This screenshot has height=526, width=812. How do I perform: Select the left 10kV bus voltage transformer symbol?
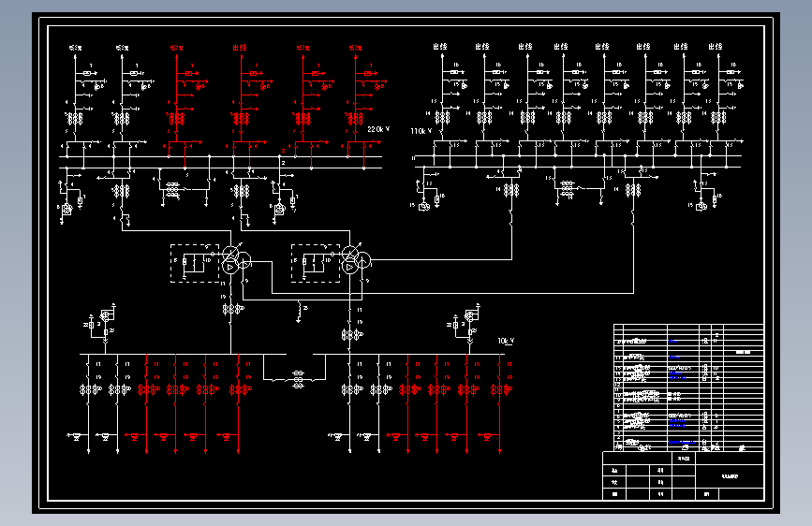[106, 314]
